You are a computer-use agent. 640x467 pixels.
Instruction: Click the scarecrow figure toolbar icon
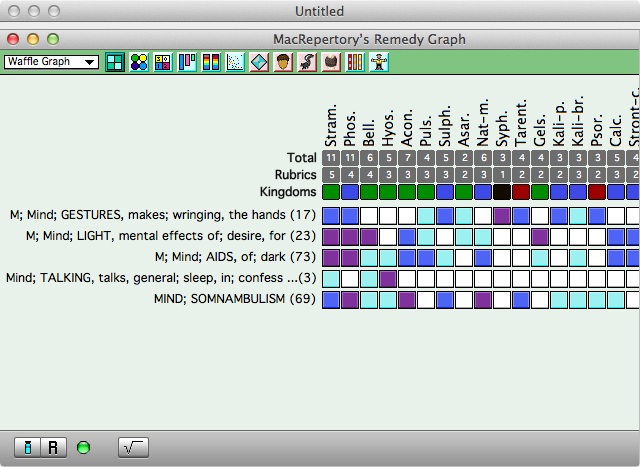tap(379, 62)
